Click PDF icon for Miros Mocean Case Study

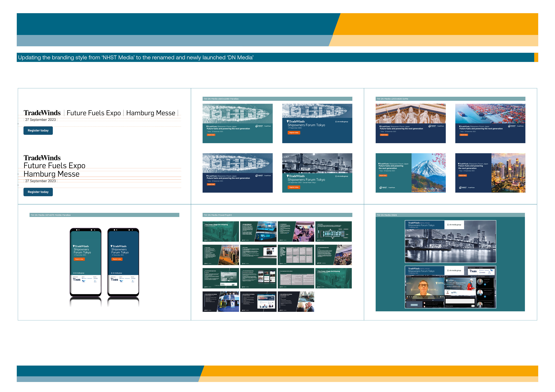pos(424,307)
